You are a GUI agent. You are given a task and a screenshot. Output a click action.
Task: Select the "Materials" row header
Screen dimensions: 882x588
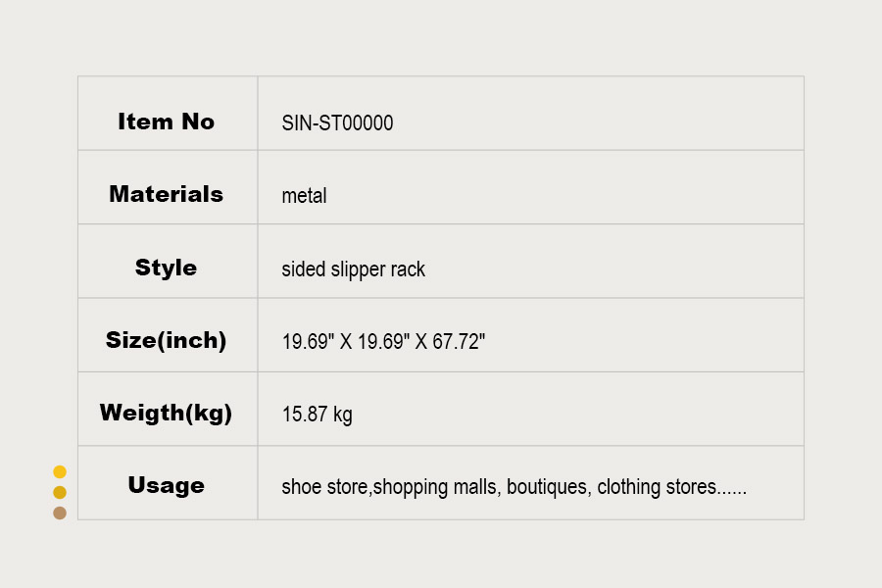167,194
